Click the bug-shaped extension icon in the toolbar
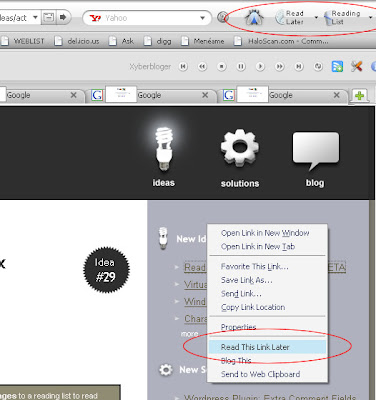The image size is (376, 400). point(254,17)
